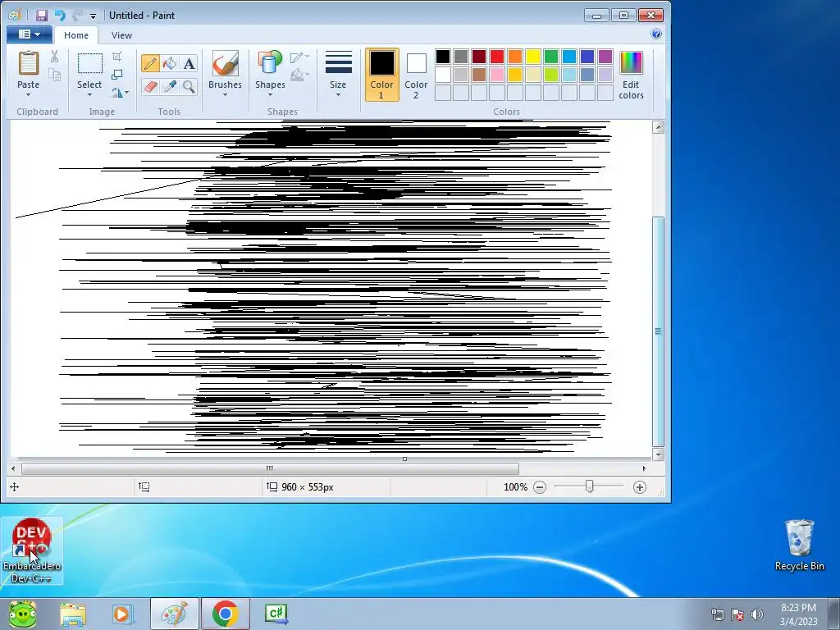Click the Save icon in quick access toolbar
Image resolution: width=840 pixels, height=630 pixels.
click(x=41, y=16)
